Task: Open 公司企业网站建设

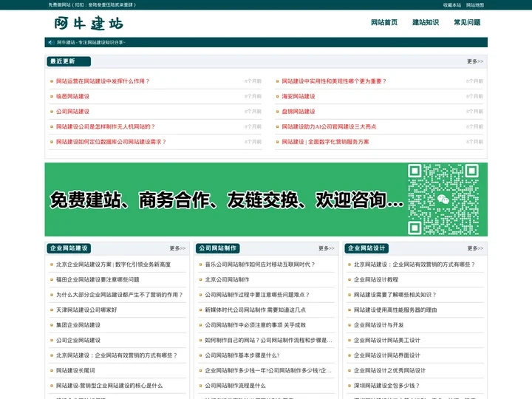Action: [x=78, y=340]
